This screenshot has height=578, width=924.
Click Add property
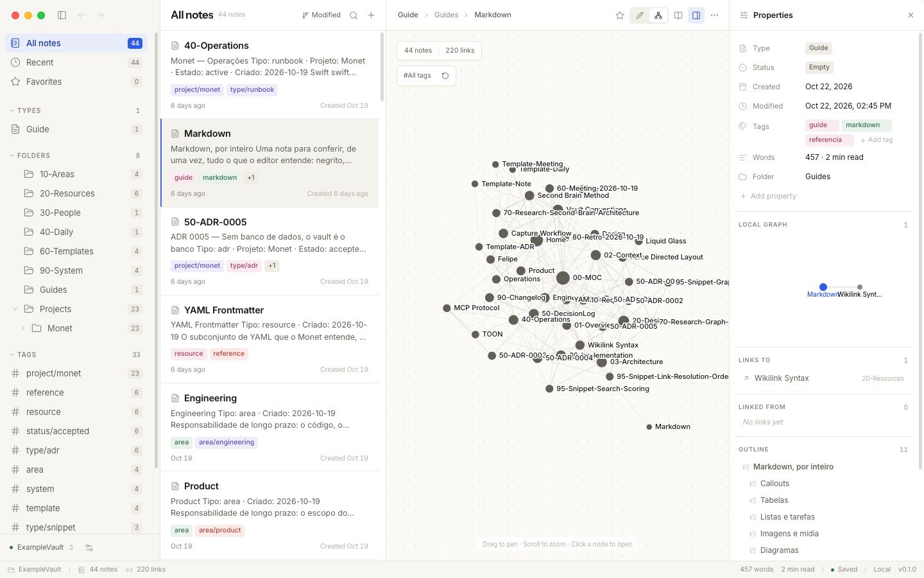768,196
